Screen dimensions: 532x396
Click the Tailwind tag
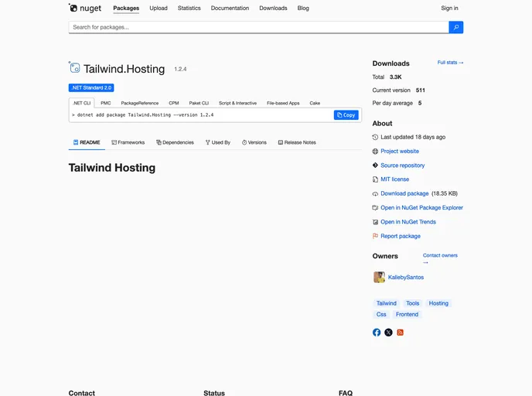pos(386,303)
